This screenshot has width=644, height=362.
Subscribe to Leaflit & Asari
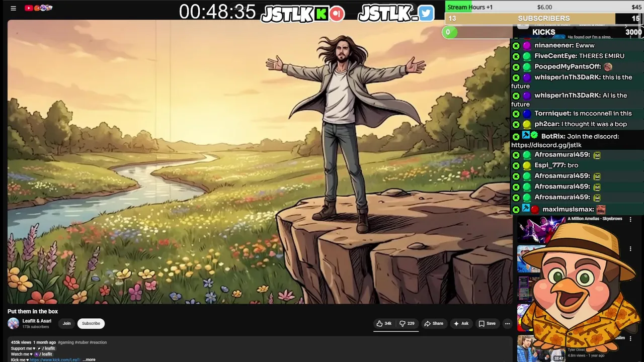point(91,323)
